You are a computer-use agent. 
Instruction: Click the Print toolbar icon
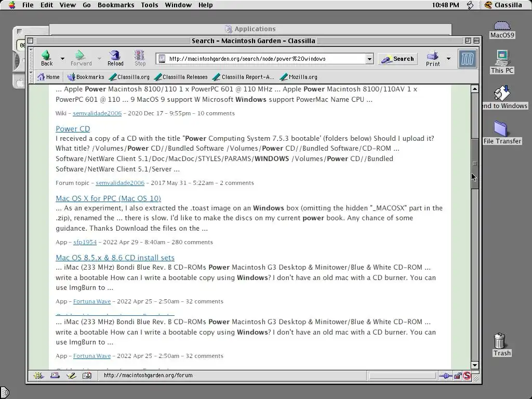(433, 58)
